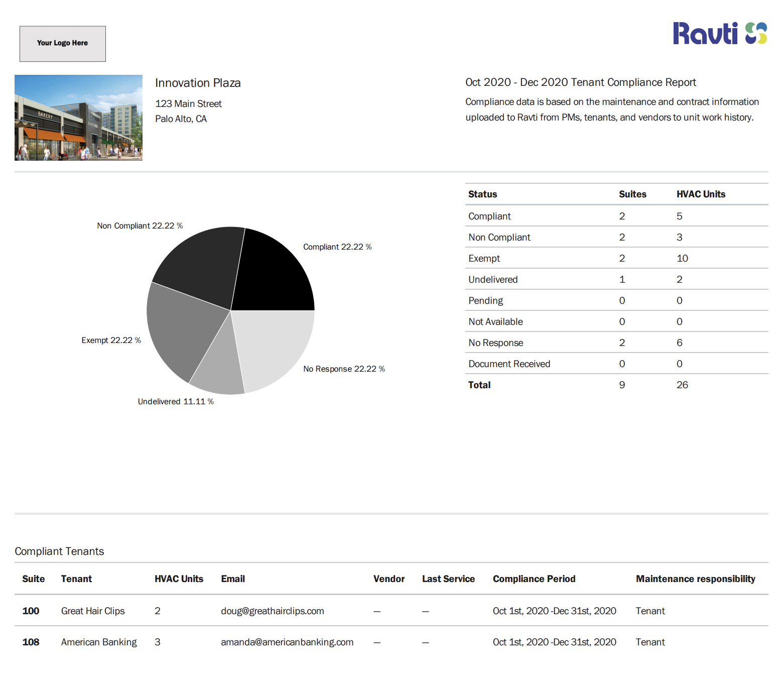This screenshot has width=784, height=686.
Task: Select the light No Response pie slice
Action: click(274, 347)
